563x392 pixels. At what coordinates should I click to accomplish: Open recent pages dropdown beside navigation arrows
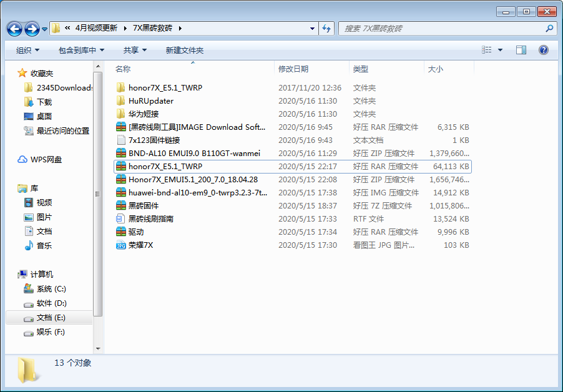[44, 29]
